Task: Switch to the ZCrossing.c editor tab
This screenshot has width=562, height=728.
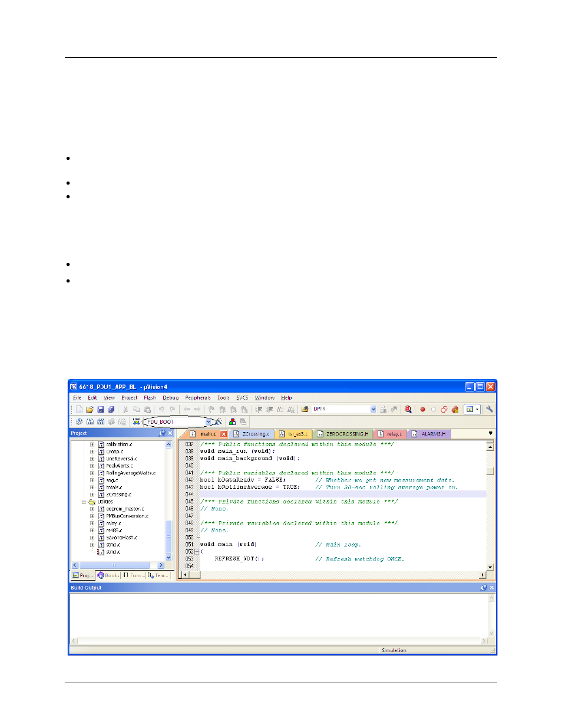Action: click(x=252, y=434)
